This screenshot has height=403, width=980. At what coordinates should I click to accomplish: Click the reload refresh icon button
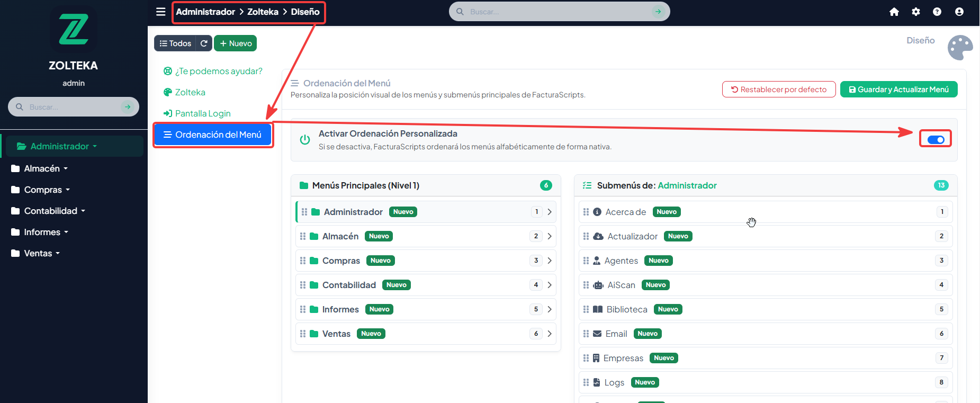[204, 43]
